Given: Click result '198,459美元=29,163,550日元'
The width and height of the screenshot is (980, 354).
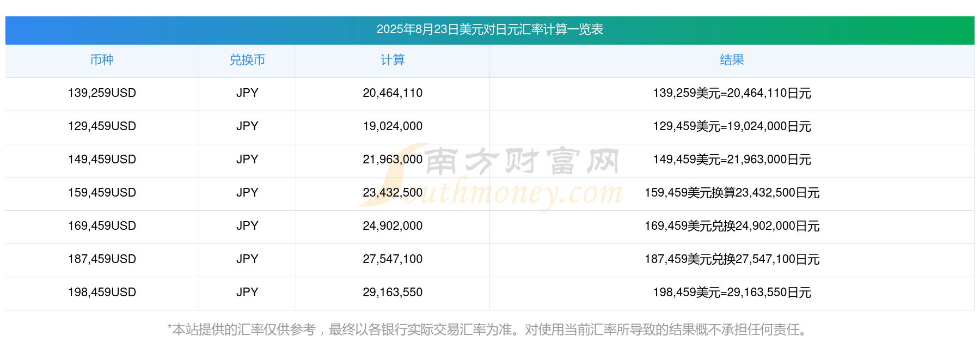Looking at the screenshot, I should [x=732, y=292].
